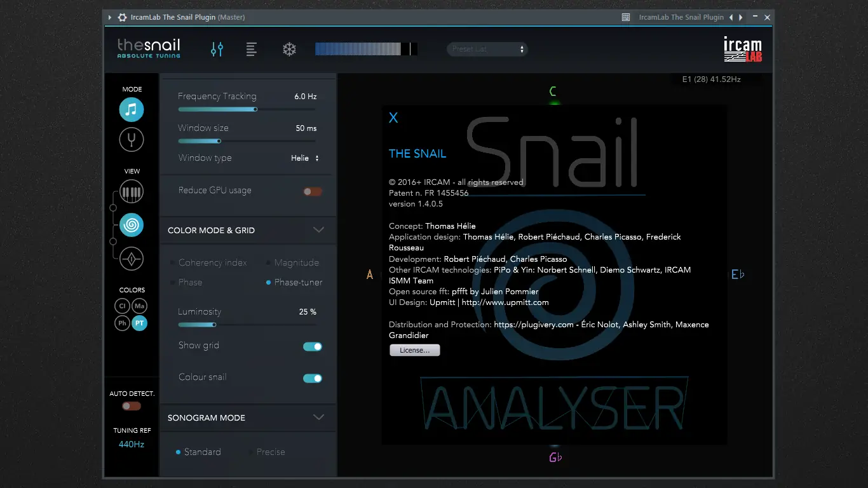868x488 pixels.
Task: Go to previous plugin with left arrow
Action: [x=731, y=17]
